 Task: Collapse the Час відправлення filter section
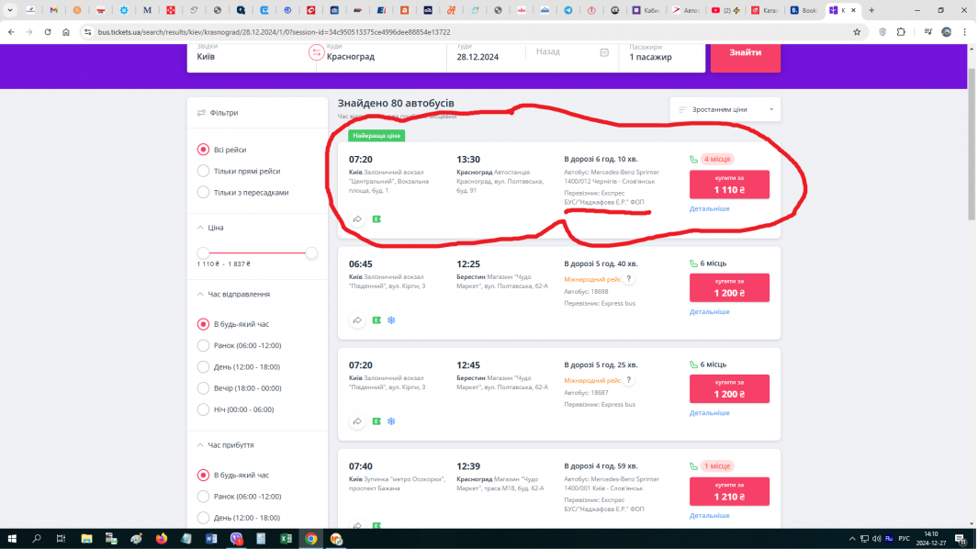pos(201,295)
